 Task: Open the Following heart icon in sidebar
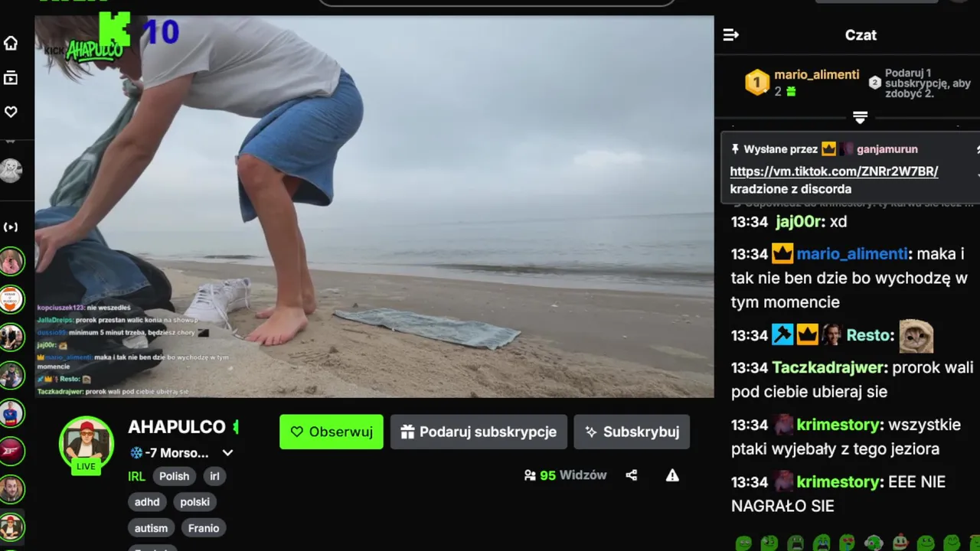pos(11,112)
